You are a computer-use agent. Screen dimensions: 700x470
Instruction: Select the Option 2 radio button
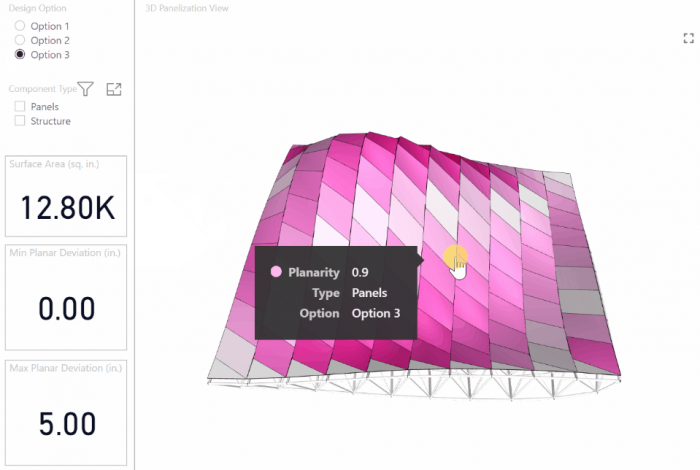click(x=20, y=40)
